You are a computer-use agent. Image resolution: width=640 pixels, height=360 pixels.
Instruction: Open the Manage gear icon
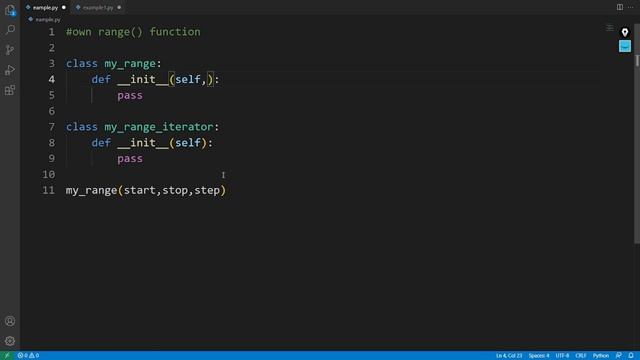coord(10,341)
